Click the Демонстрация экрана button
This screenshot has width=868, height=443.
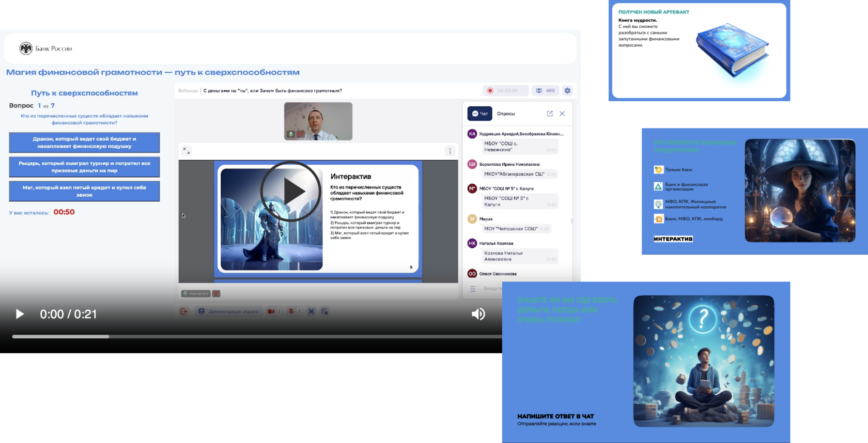(x=228, y=311)
